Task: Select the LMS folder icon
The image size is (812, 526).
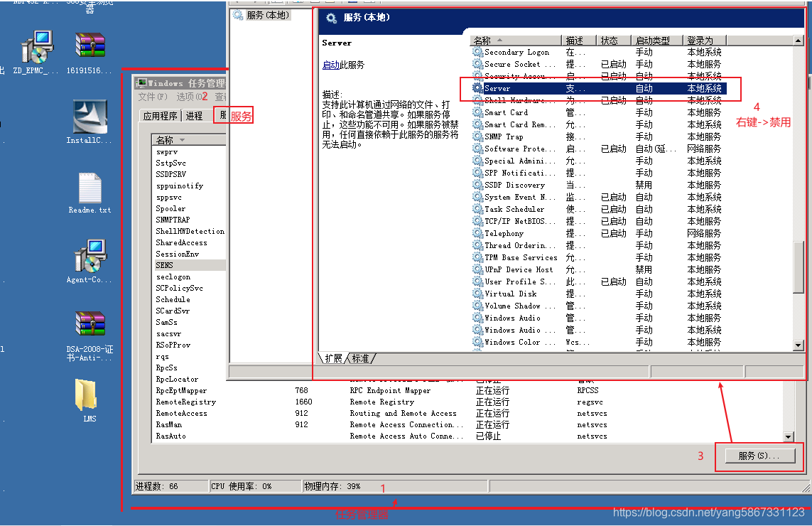Action: (x=86, y=395)
